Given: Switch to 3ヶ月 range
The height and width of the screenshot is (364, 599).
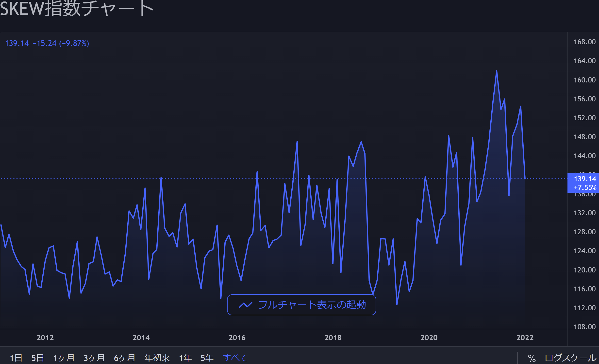Looking at the screenshot, I should pyautogui.click(x=94, y=358).
